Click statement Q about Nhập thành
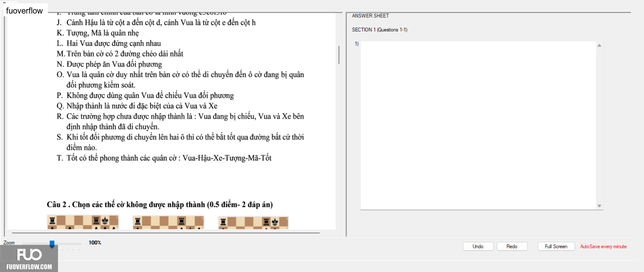Screen dimensions: 644x272 pyautogui.click(x=137, y=106)
